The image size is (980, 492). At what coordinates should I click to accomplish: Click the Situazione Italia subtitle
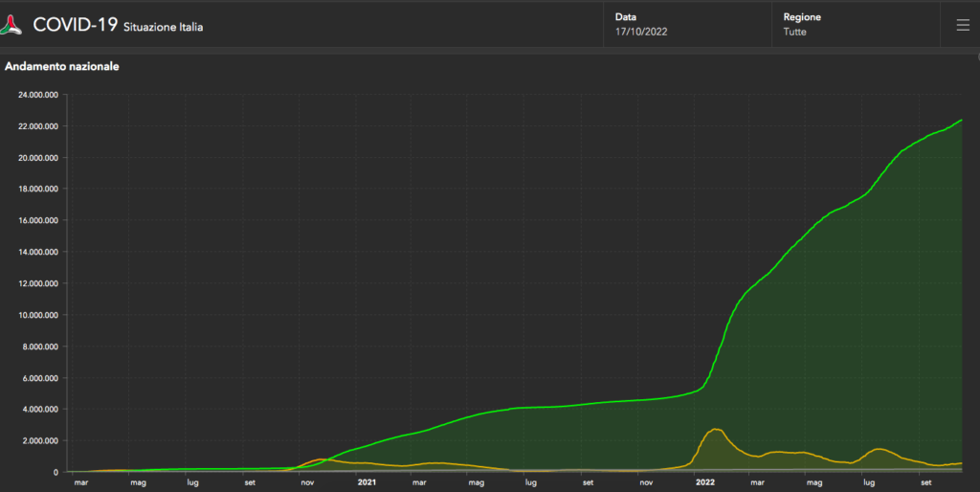tap(163, 28)
